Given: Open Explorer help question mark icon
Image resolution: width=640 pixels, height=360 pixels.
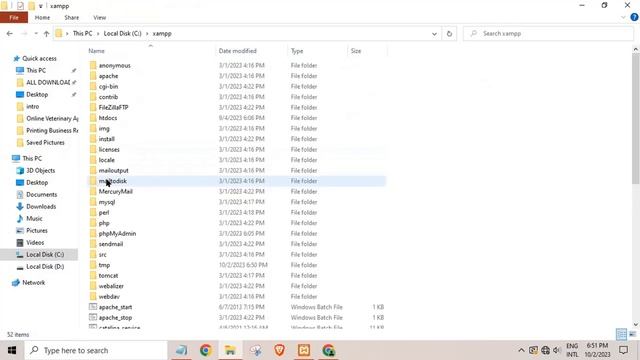Looking at the screenshot, I should click(634, 18).
